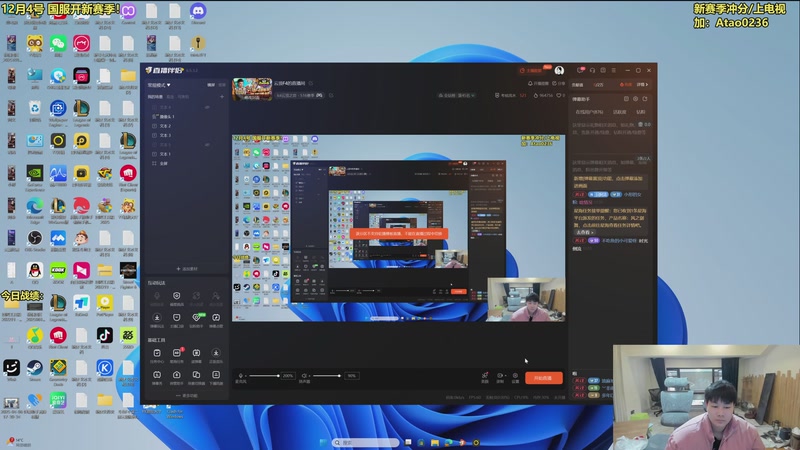
Task: Open the settings icon beside 开始直播
Action: click(515, 377)
